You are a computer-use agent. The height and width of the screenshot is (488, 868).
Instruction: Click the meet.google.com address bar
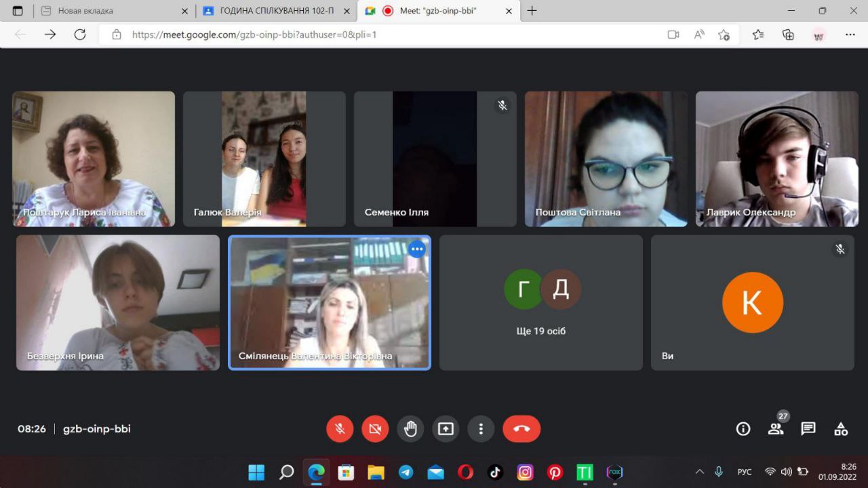point(380,35)
